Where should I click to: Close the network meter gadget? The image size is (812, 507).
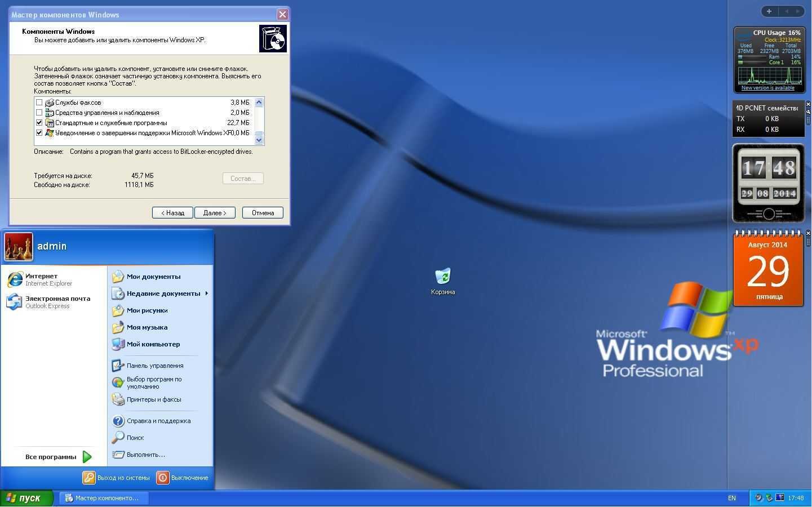click(808, 104)
